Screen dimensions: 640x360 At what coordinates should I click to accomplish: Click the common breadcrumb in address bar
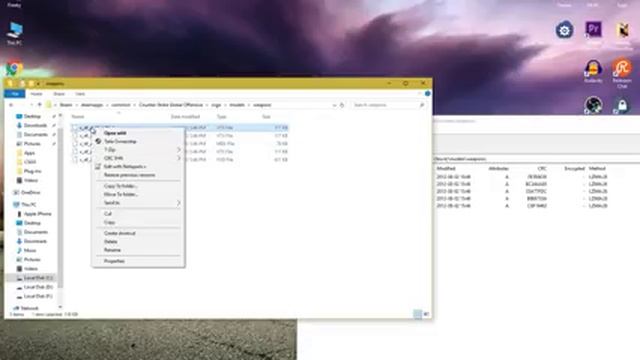[x=121, y=105]
